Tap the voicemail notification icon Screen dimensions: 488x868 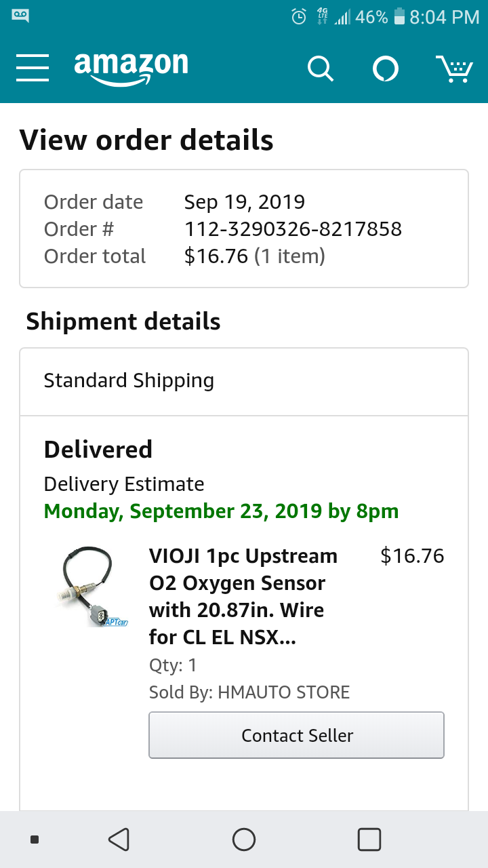pos(20,16)
